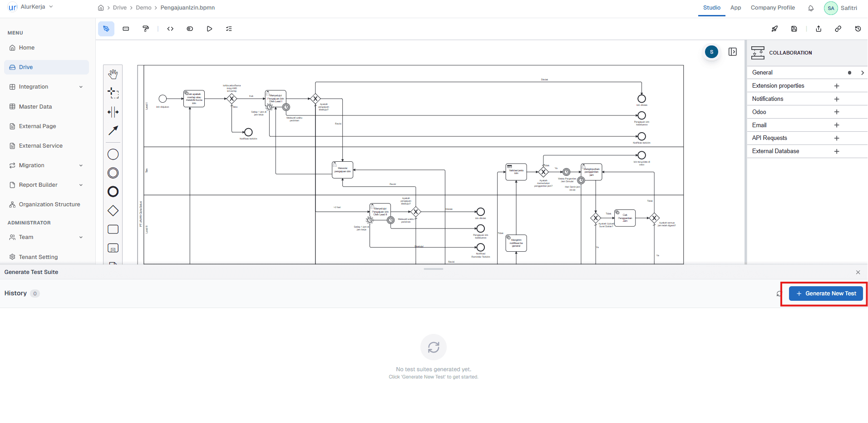
Task: Open the code view icon
Action: pyautogui.click(x=170, y=29)
